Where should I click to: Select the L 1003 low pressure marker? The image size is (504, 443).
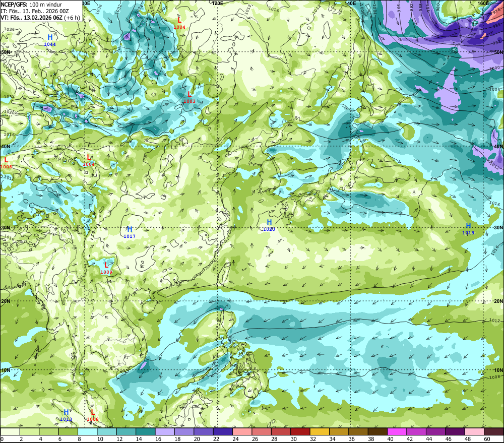click(190, 97)
